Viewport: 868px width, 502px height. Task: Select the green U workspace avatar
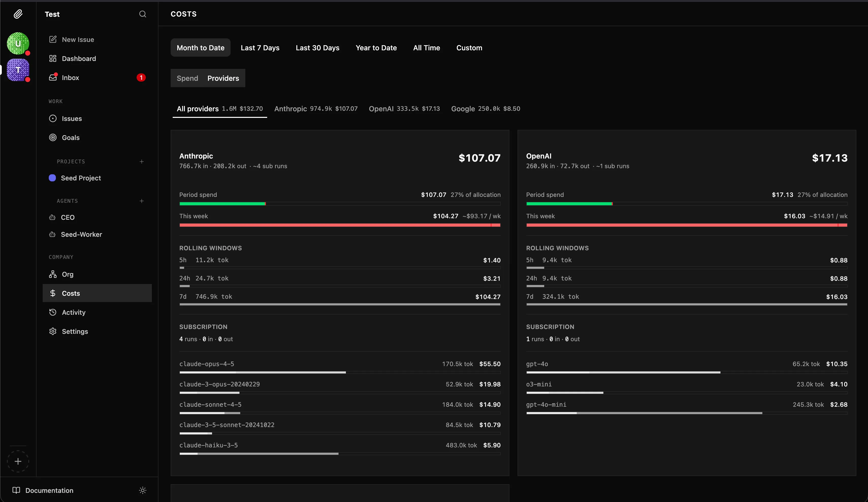click(x=18, y=43)
